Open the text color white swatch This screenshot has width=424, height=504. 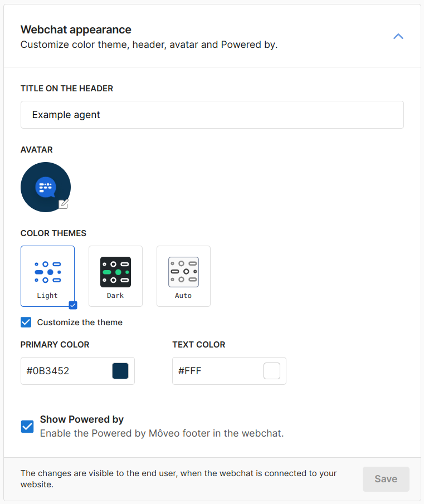(x=272, y=371)
